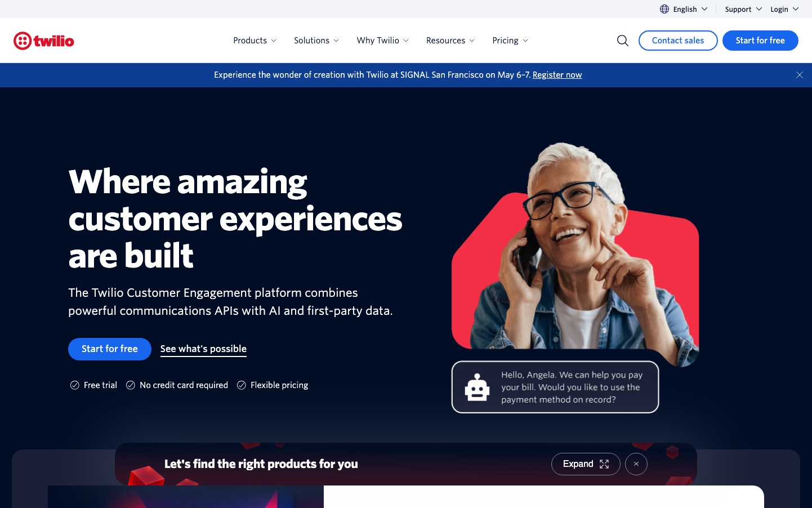Open the Why Twilio menu
The width and height of the screenshot is (812, 508).
382,41
